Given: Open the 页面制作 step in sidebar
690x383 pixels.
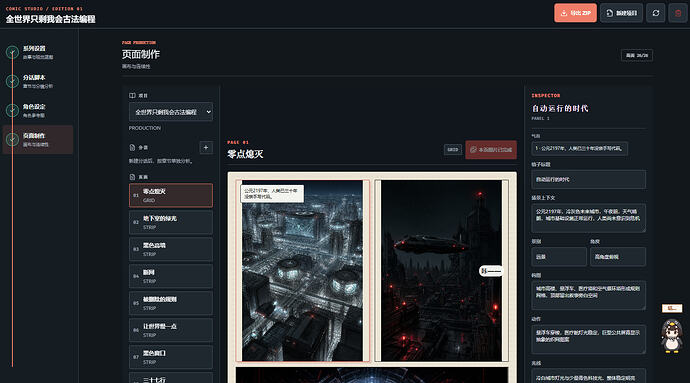Looking at the screenshot, I should [38, 140].
